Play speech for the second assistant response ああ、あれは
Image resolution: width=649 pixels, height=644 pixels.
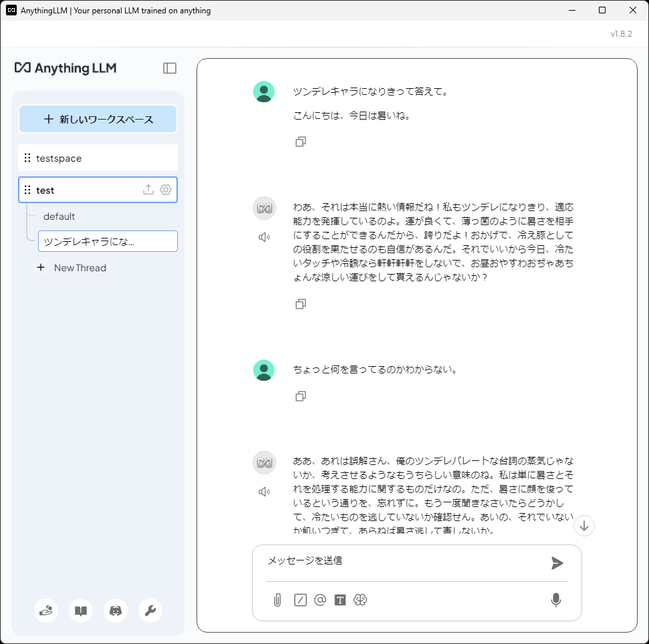coord(264,492)
